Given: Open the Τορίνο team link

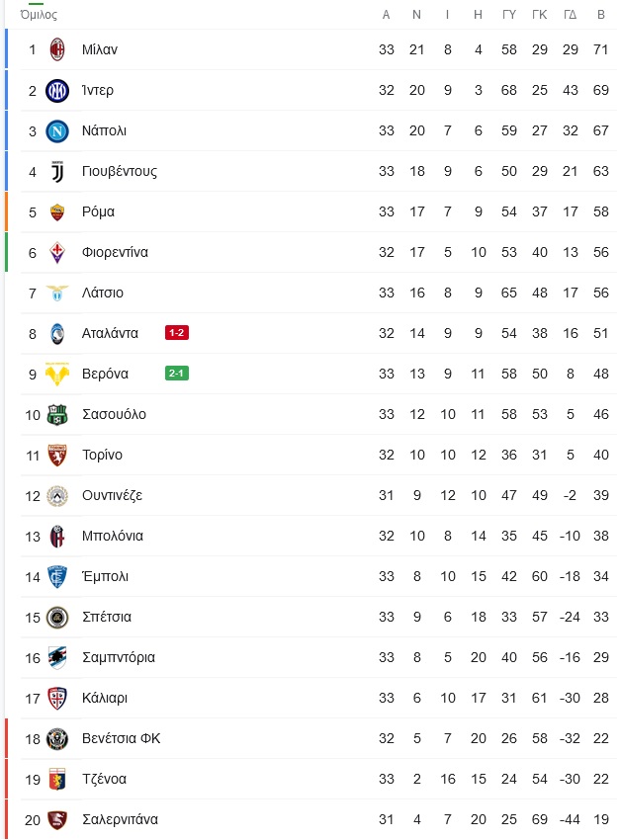Looking at the screenshot, I should tap(103, 455).
